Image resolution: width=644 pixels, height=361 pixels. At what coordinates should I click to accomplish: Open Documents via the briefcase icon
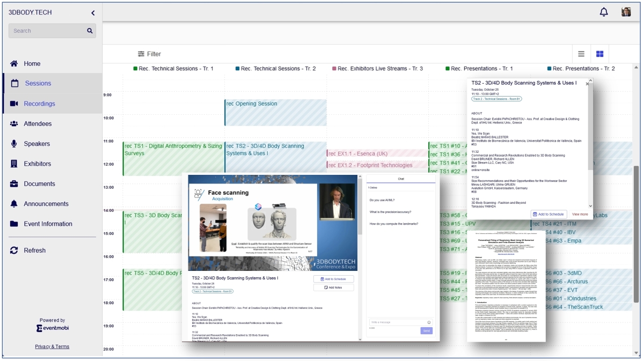pos(14,184)
